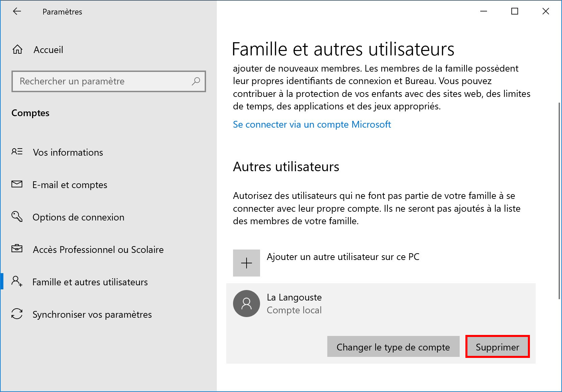
Task: Click the Accès Professionnel briefcase icon
Action: [x=17, y=249]
